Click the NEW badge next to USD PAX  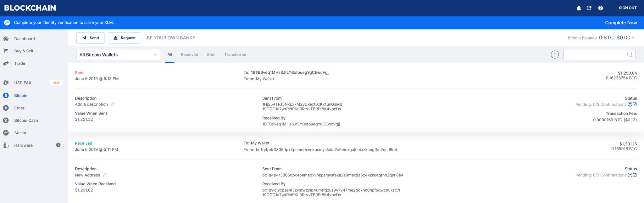[56, 83]
